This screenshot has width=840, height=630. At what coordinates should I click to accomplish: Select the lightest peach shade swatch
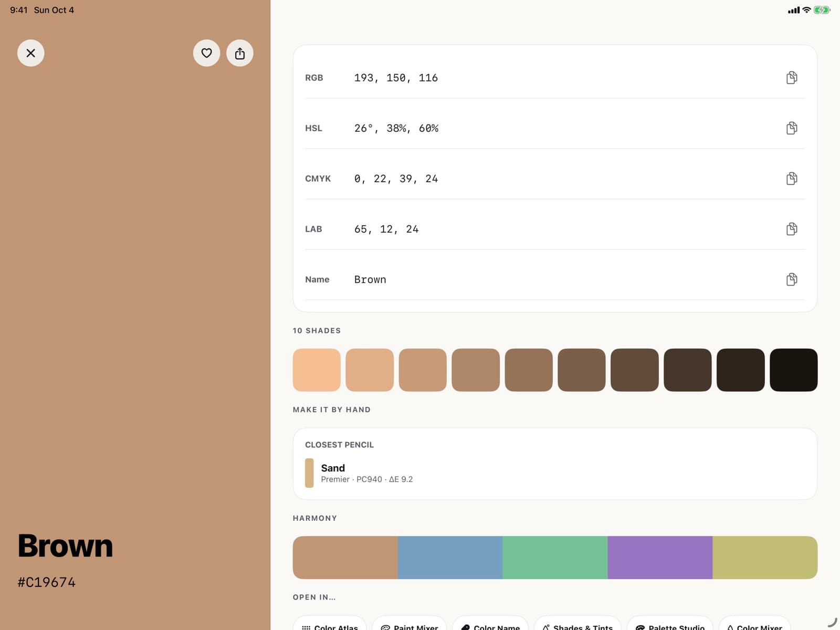coord(317,370)
